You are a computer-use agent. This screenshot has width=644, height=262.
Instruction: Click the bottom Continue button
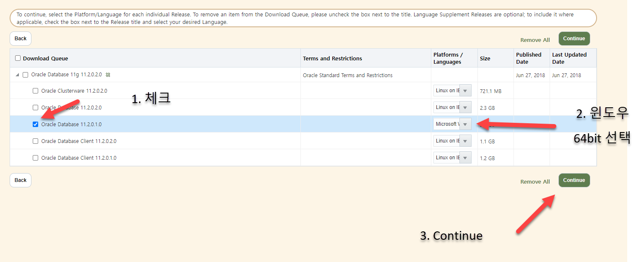point(574,180)
